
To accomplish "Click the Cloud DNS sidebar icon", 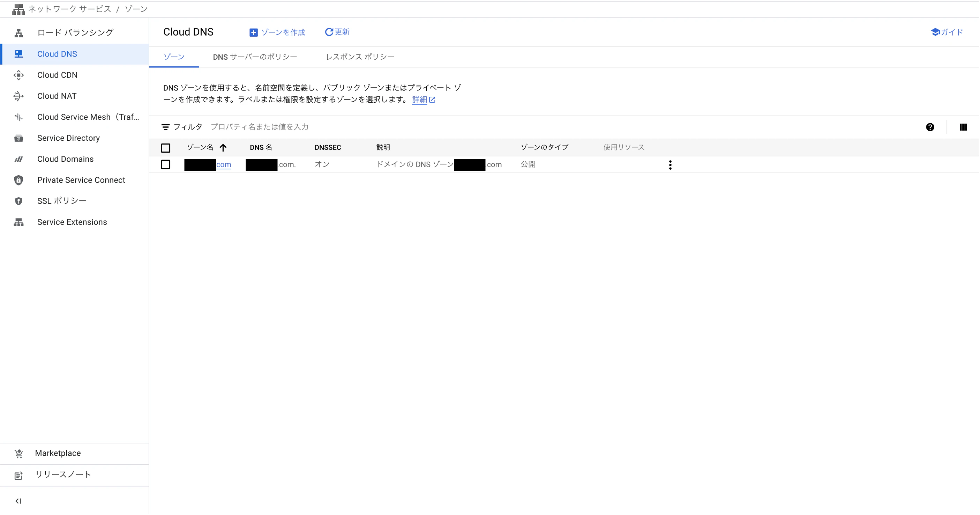I will coord(18,54).
